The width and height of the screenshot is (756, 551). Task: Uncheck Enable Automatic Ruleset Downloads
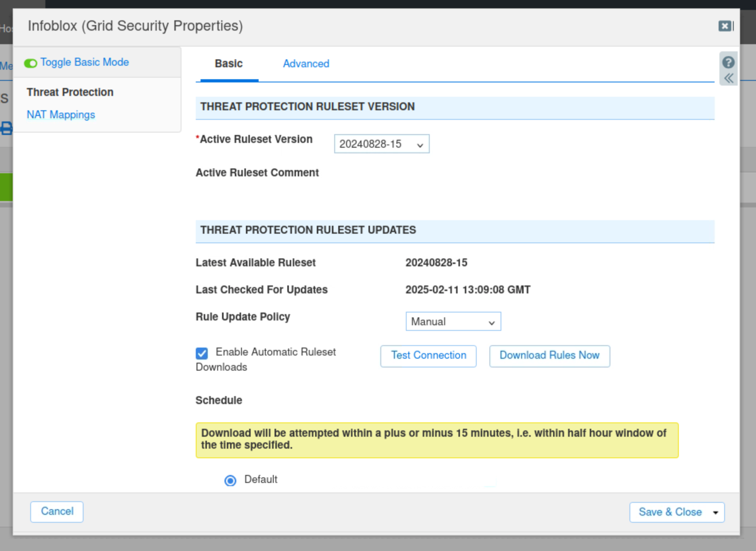[x=202, y=353]
